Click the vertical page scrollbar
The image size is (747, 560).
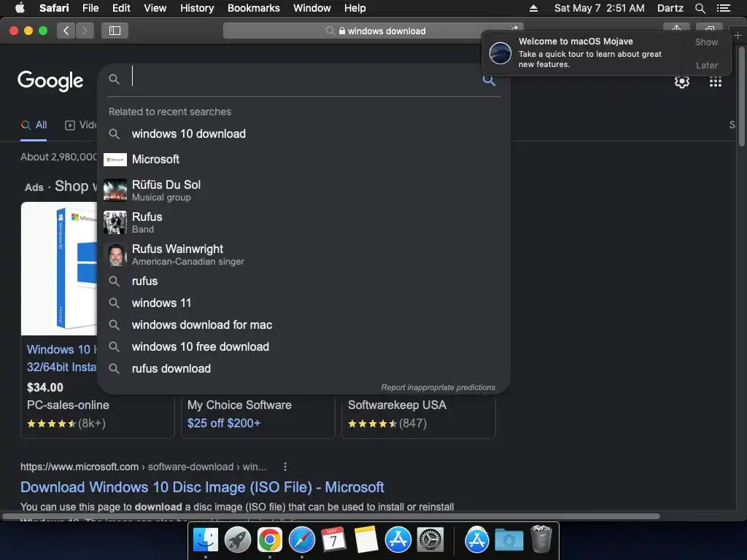pos(741,96)
